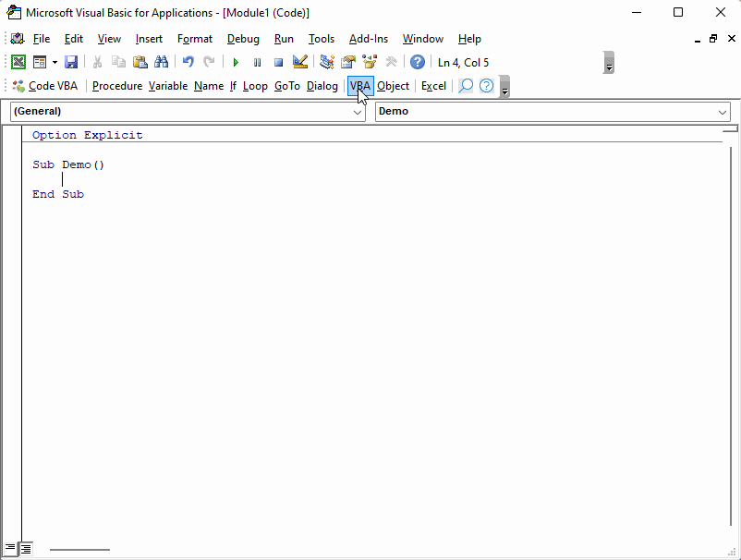Screen dimensions: 741x560
Task: Run the Demo sub with the Run icon
Action: pos(235,62)
